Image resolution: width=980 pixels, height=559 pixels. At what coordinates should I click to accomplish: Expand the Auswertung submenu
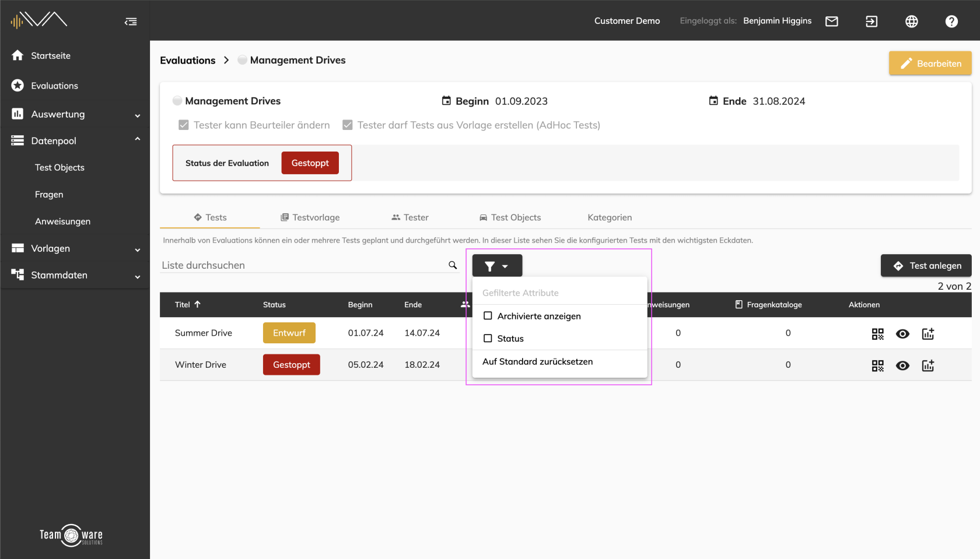pos(138,115)
